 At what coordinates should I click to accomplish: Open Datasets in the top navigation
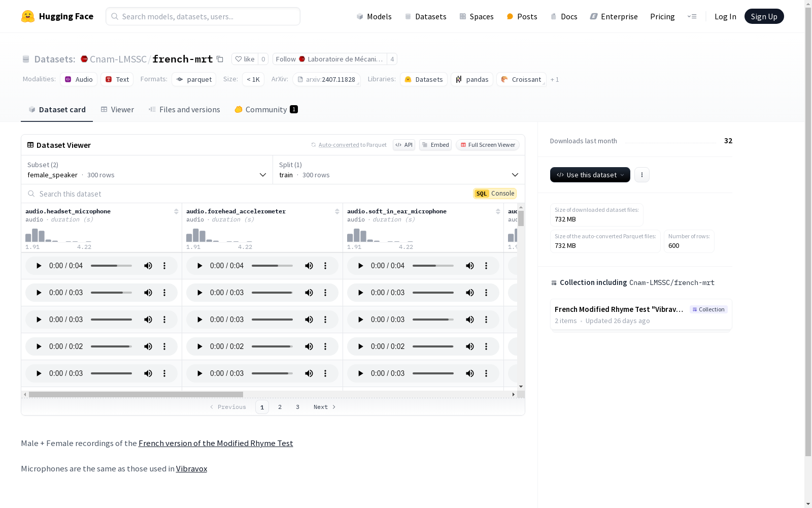tap(425, 16)
